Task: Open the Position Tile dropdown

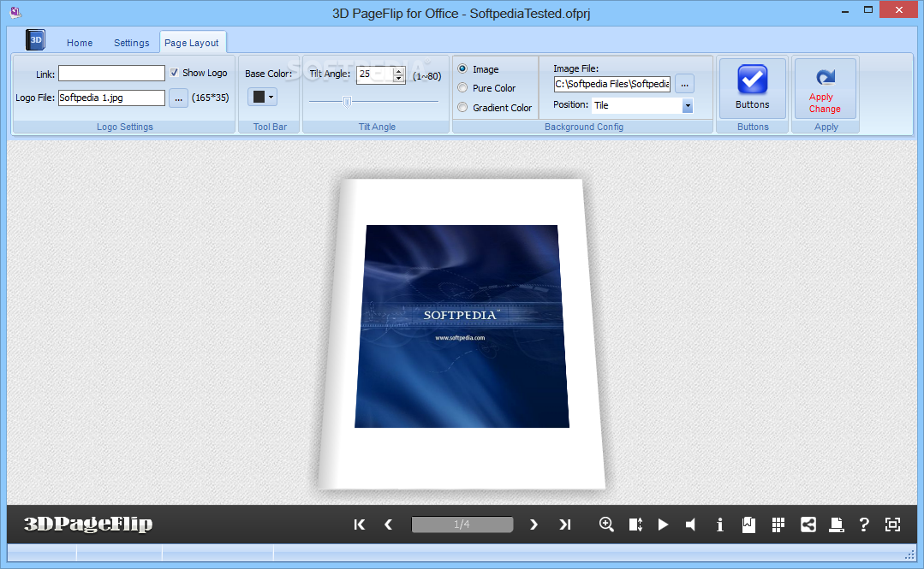Action: coord(688,105)
